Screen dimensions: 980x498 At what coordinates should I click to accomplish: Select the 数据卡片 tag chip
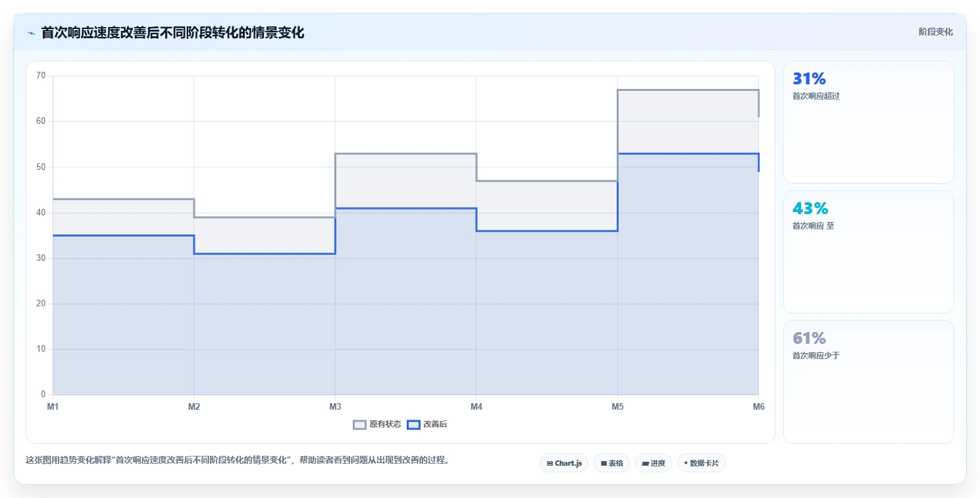pyautogui.click(x=702, y=463)
